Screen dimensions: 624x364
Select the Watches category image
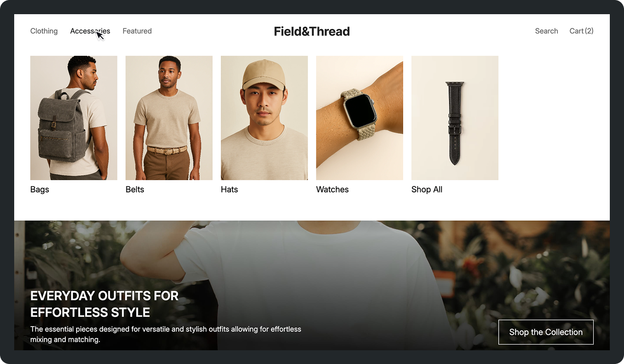point(360,118)
